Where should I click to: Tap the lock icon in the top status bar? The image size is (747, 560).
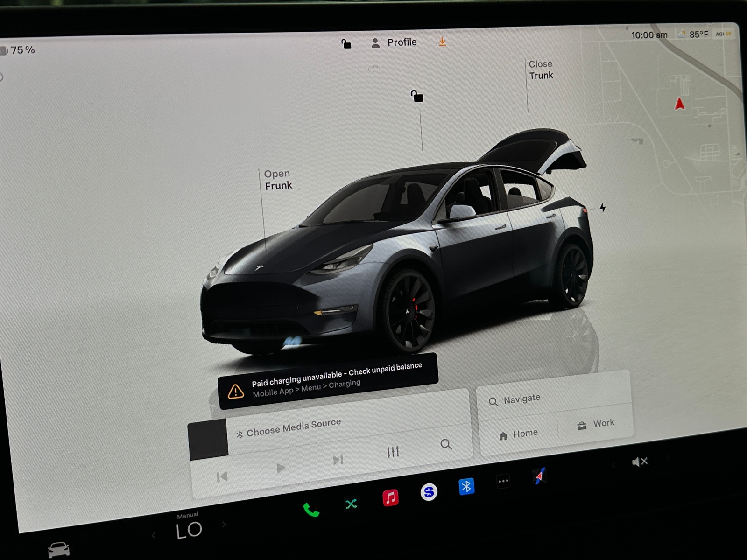[x=346, y=44]
